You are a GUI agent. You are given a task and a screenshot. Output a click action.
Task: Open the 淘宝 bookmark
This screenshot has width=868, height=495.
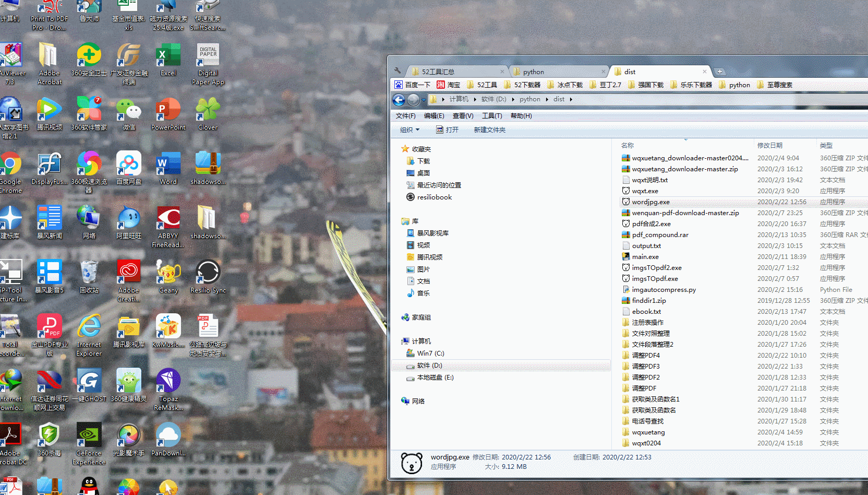[x=448, y=85]
